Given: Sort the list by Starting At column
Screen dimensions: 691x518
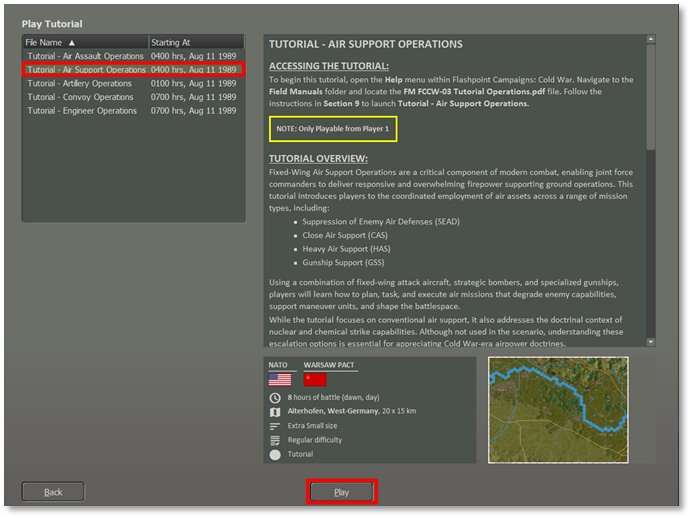Looking at the screenshot, I should tap(195, 43).
